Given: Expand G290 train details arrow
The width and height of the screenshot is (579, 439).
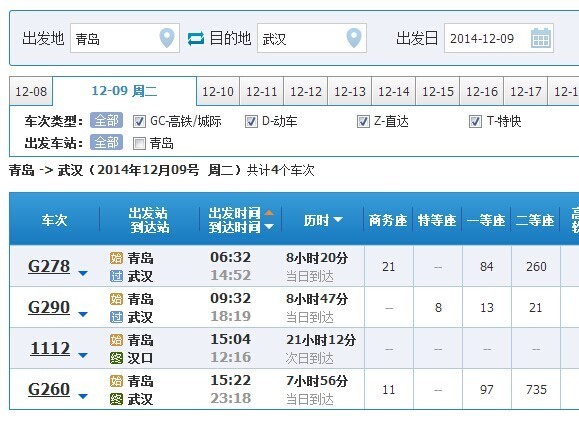Looking at the screenshot, I should pos(83,314).
